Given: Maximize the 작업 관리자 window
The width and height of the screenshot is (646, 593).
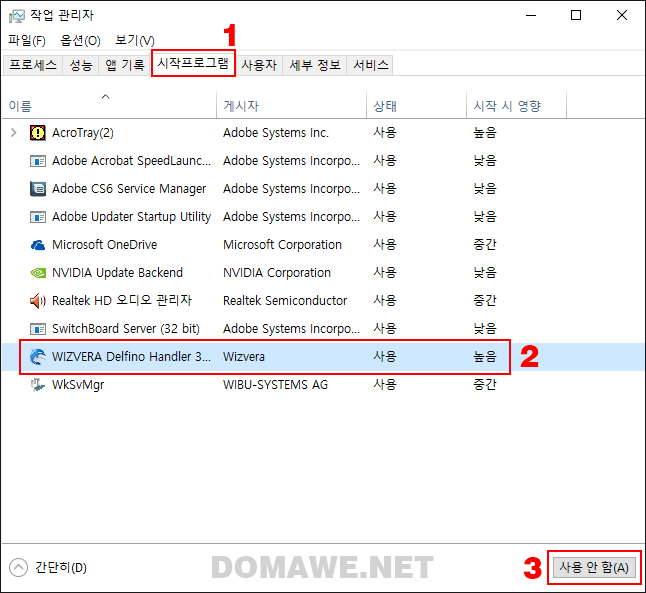Looking at the screenshot, I should point(576,16).
